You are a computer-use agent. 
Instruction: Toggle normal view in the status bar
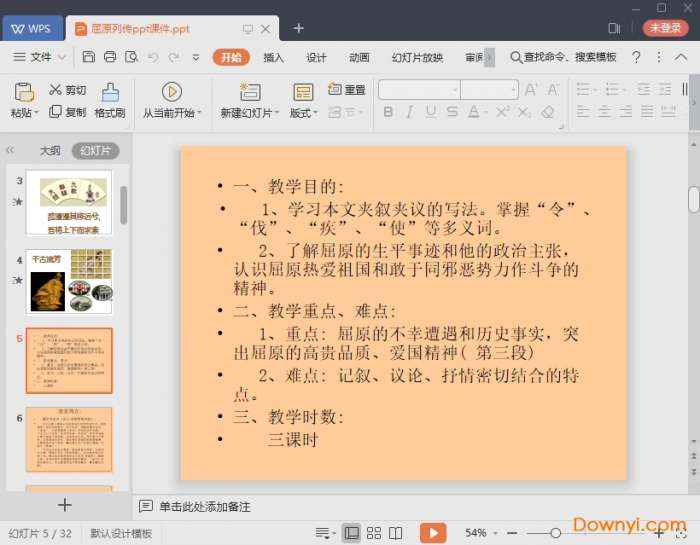tap(351, 533)
